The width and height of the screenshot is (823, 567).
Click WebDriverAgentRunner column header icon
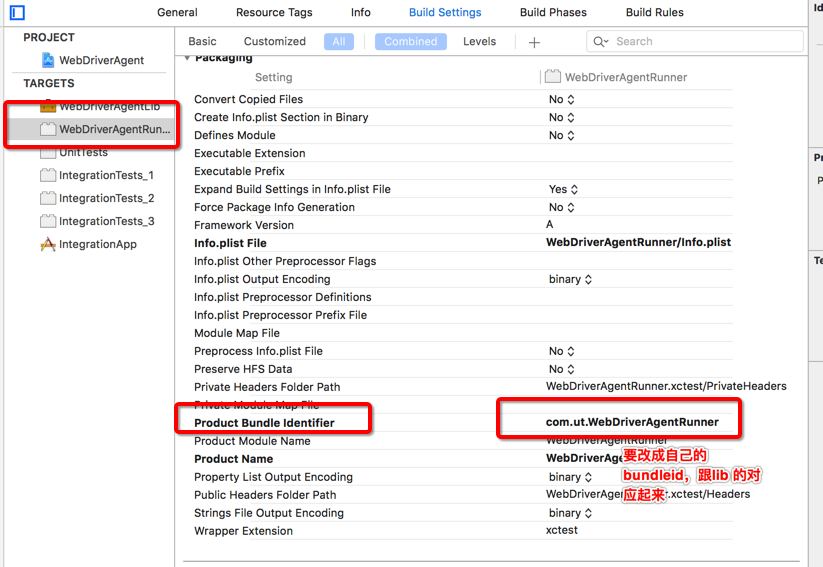pyautogui.click(x=552, y=77)
